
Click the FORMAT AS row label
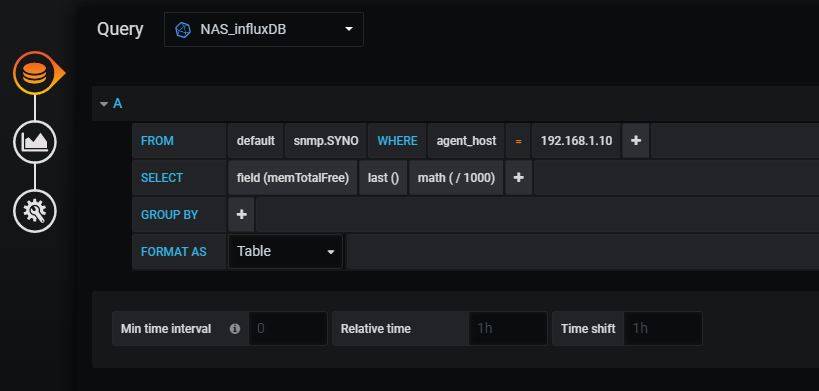[x=173, y=252]
